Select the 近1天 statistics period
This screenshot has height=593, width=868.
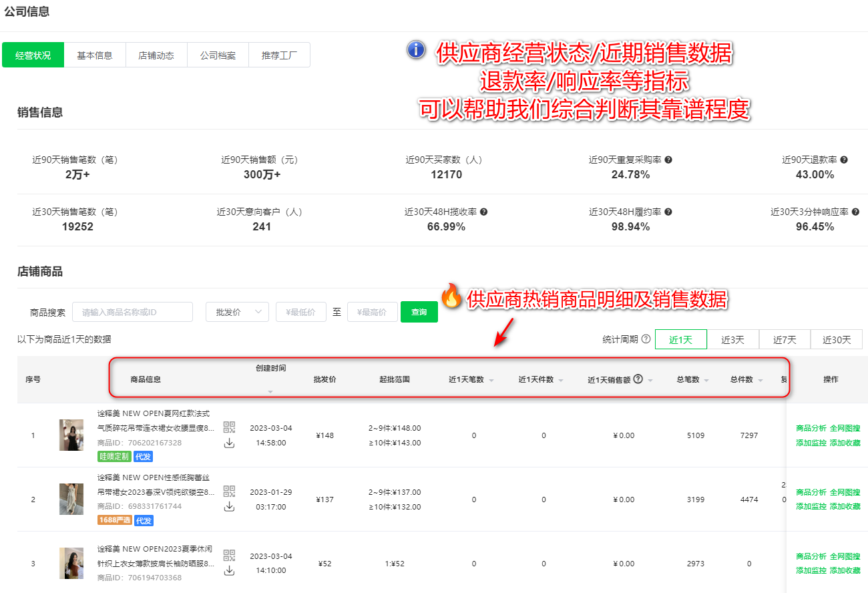[680, 339]
